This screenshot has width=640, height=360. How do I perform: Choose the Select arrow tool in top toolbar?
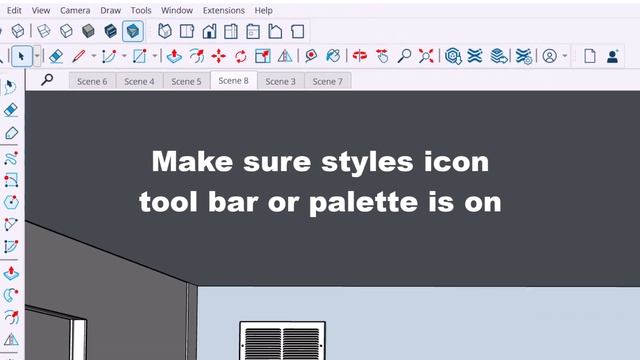22,56
